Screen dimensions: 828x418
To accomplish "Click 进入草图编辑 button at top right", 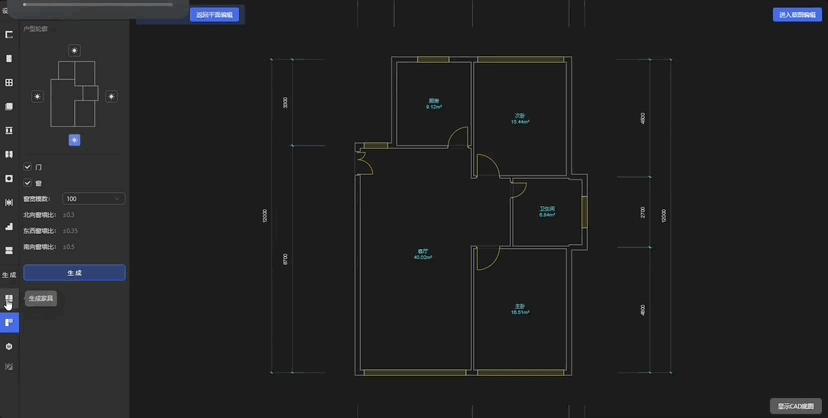I will (797, 15).
